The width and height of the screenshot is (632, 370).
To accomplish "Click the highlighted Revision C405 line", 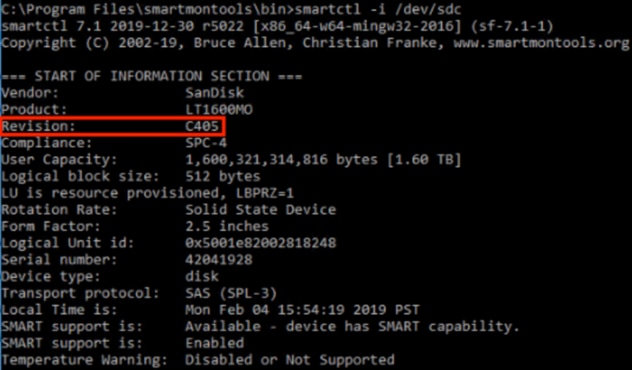I will 113,126.
